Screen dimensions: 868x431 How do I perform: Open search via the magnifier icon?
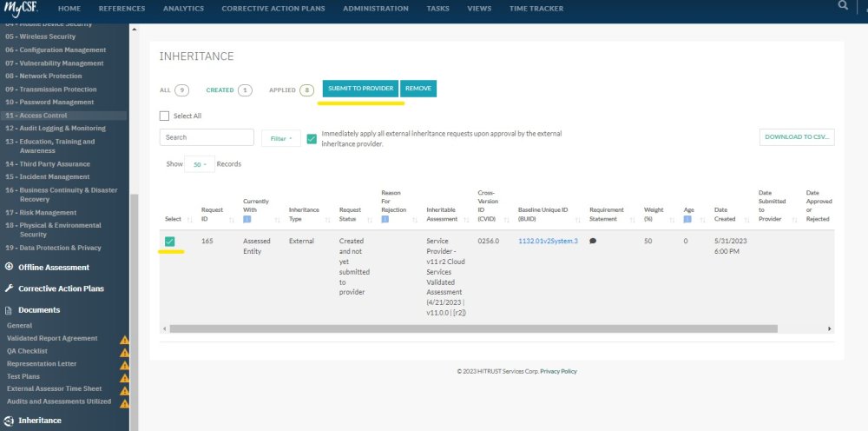coord(843,5)
